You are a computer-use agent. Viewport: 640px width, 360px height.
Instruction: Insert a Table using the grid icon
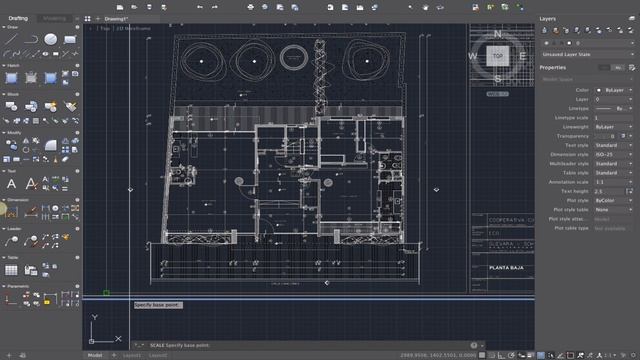point(11,270)
